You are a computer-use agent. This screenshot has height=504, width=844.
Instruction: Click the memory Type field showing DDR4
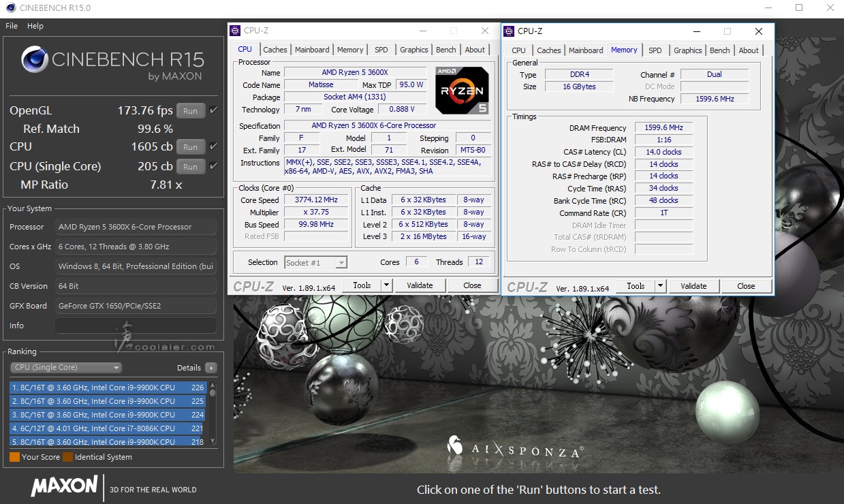(579, 75)
